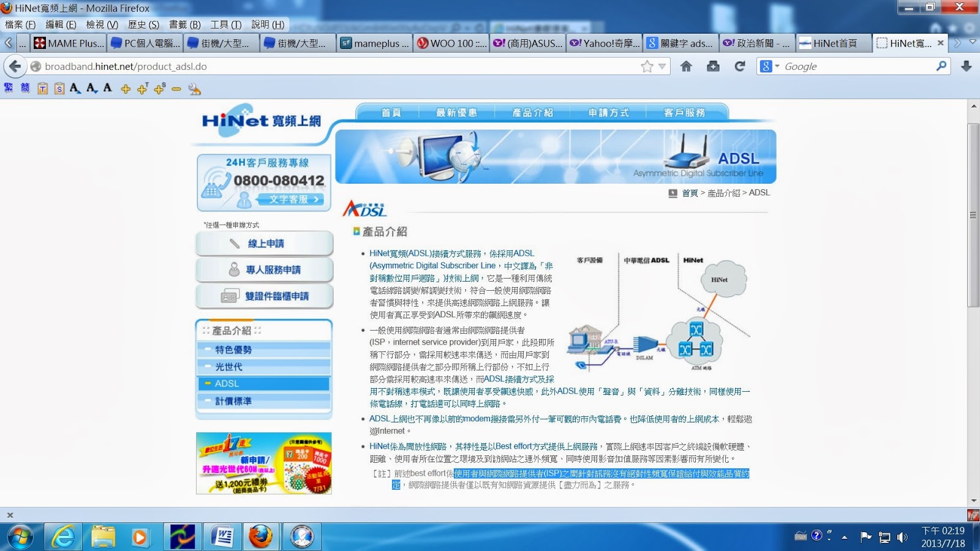Viewport: 980px width, 551px height.
Task: Click the 首頁 breadcrumb link
Action: 690,193
